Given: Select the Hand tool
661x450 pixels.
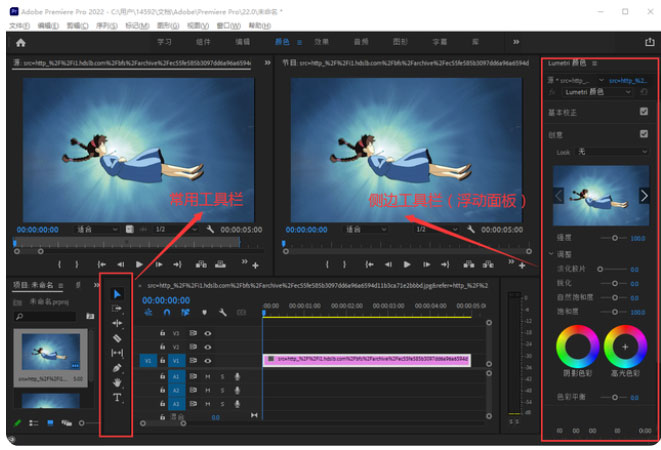Looking at the screenshot, I should 117,383.
